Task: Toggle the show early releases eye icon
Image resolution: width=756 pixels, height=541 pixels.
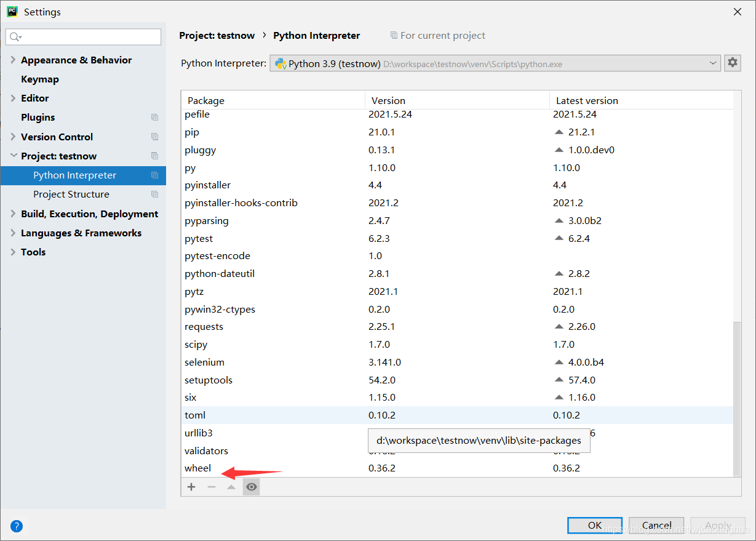Action: 251,487
